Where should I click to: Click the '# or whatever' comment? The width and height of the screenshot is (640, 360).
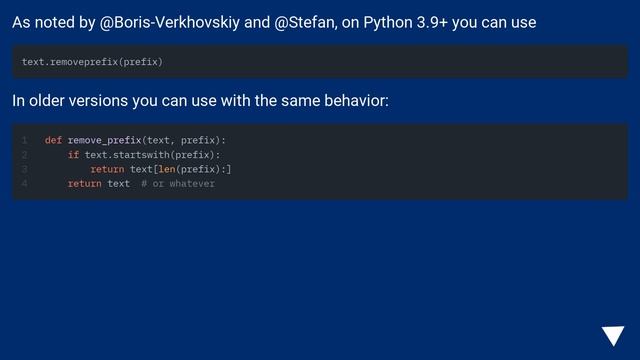tap(178, 184)
